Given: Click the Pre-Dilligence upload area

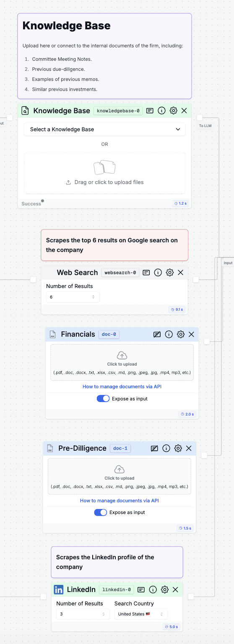Looking at the screenshot, I should tap(120, 476).
